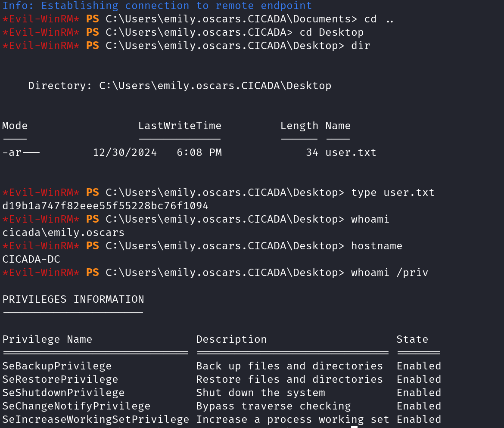The image size is (504, 428).
Task: Click the 'whoami /priv' command text
Action: [x=389, y=273]
